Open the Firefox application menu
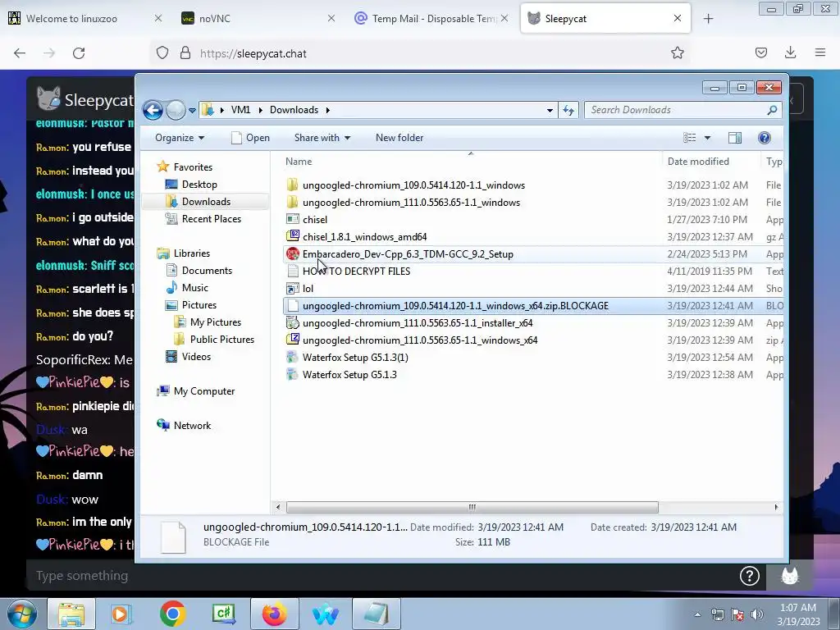Viewport: 840px width, 630px height. tap(820, 52)
